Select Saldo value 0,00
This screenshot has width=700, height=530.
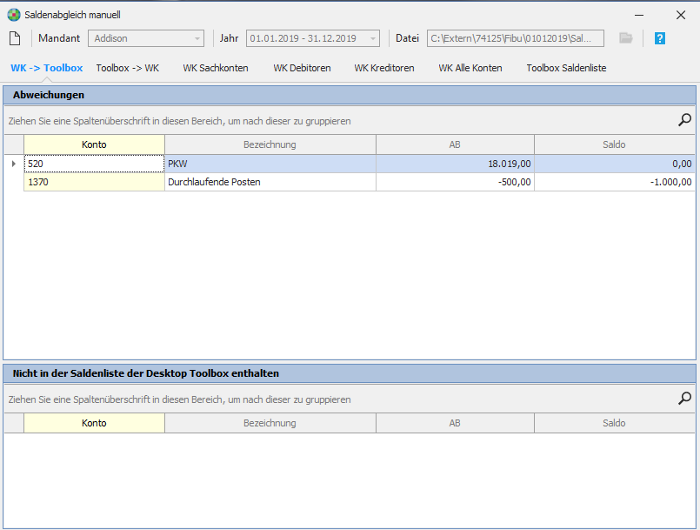click(614, 164)
